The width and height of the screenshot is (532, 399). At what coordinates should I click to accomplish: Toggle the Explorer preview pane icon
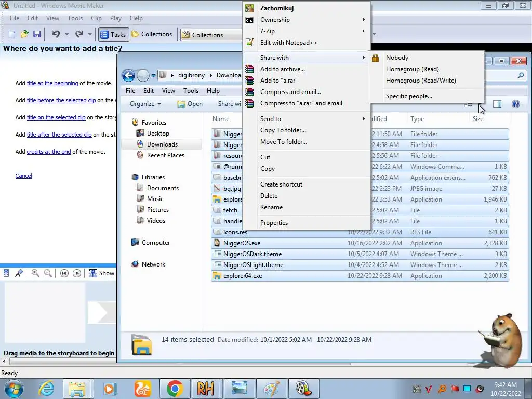point(497,104)
